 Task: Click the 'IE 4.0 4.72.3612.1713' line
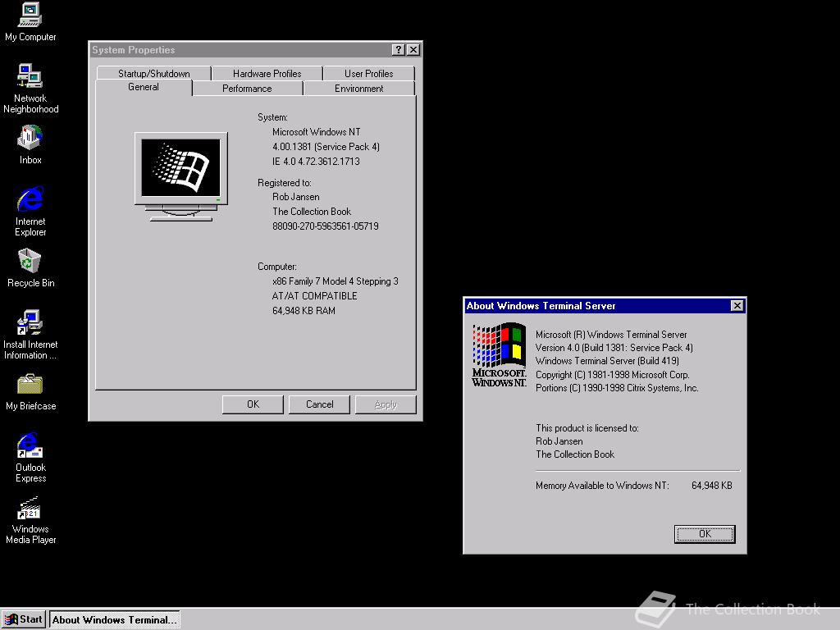pos(316,162)
